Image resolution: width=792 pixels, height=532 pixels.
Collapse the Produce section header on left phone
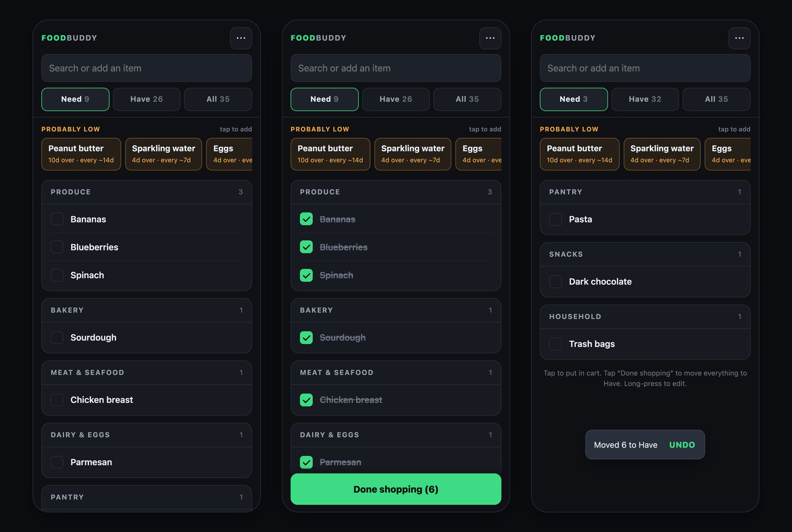[147, 192]
